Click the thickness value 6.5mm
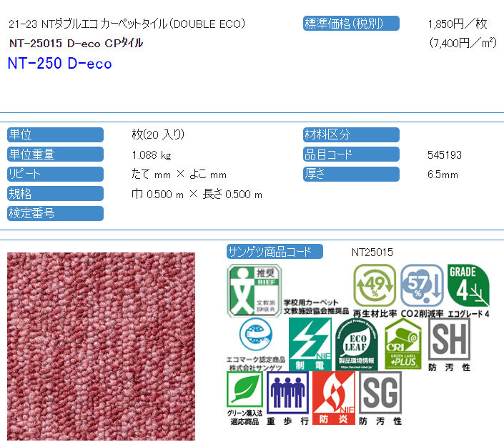The image size is (504, 447). (443, 175)
